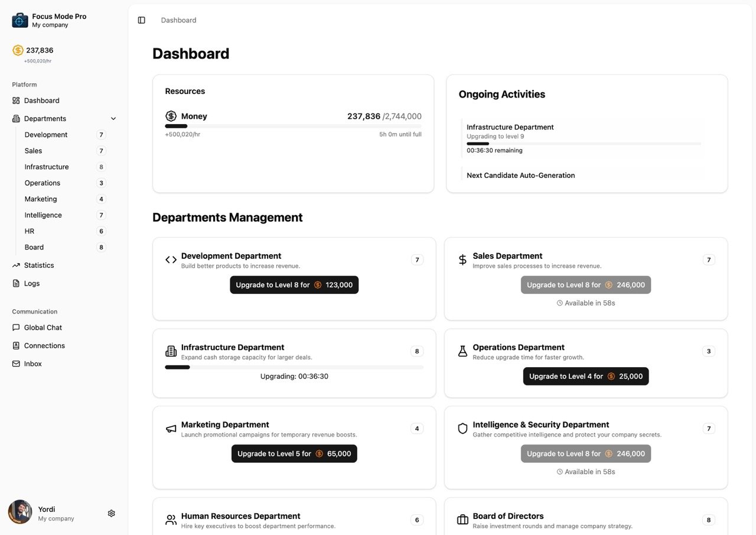Viewport: 756px width, 535px height.
Task: Upgrade Marketing to Level 5
Action: (x=294, y=454)
